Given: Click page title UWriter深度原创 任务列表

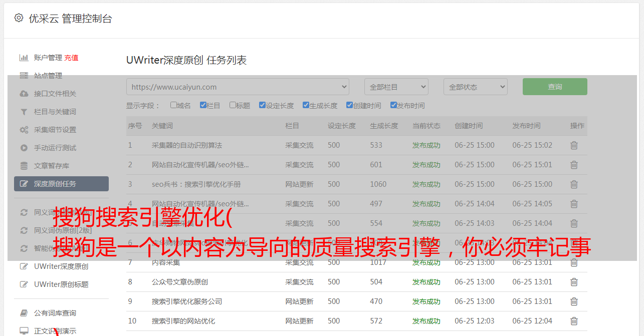Looking at the screenshot, I should pos(186,60).
